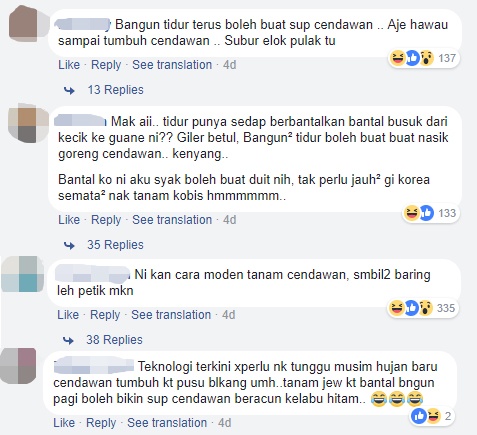Click the like reaction icon beside count 2

click(x=419, y=416)
